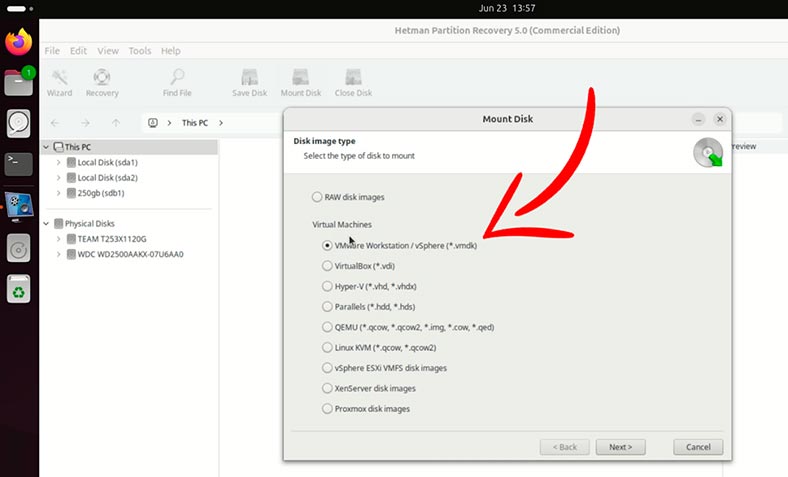The height and width of the screenshot is (477, 788).
Task: Click the Save Disk toolbar icon
Action: click(250, 82)
